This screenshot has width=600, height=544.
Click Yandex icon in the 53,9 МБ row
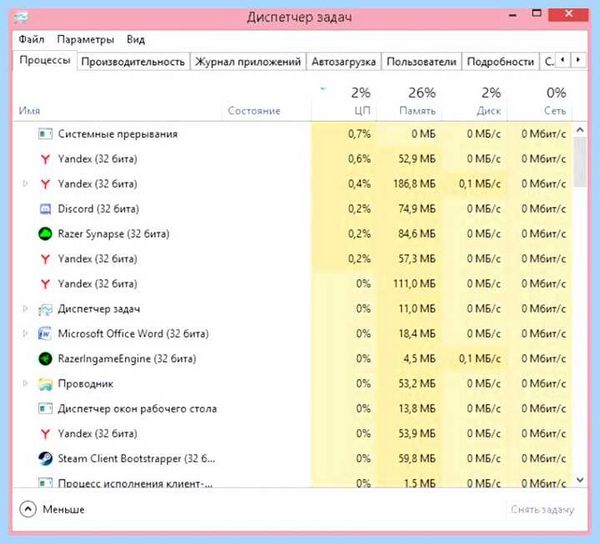(45, 434)
